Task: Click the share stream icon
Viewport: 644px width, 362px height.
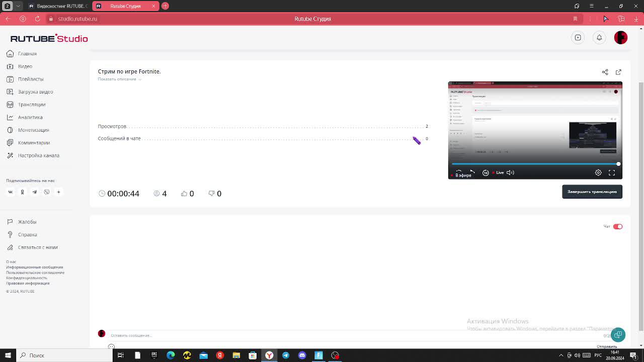Action: (x=605, y=72)
